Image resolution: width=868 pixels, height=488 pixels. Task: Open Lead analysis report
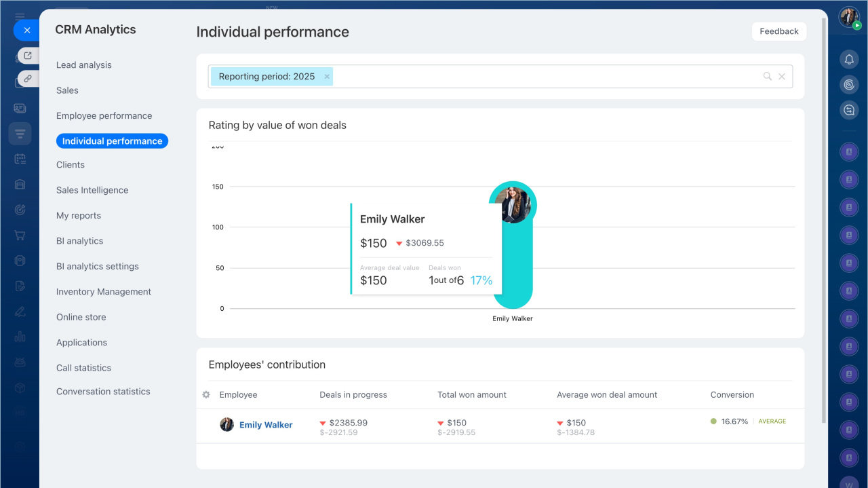pyautogui.click(x=84, y=65)
